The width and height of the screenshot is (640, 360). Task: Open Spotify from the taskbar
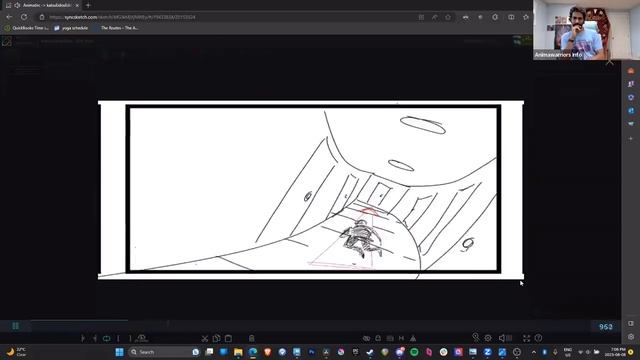pos(414,352)
